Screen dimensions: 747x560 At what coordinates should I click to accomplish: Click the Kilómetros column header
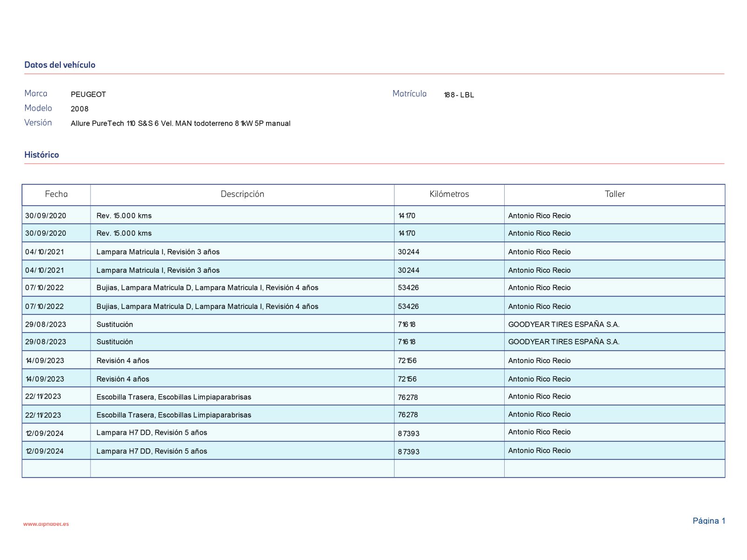point(449,194)
